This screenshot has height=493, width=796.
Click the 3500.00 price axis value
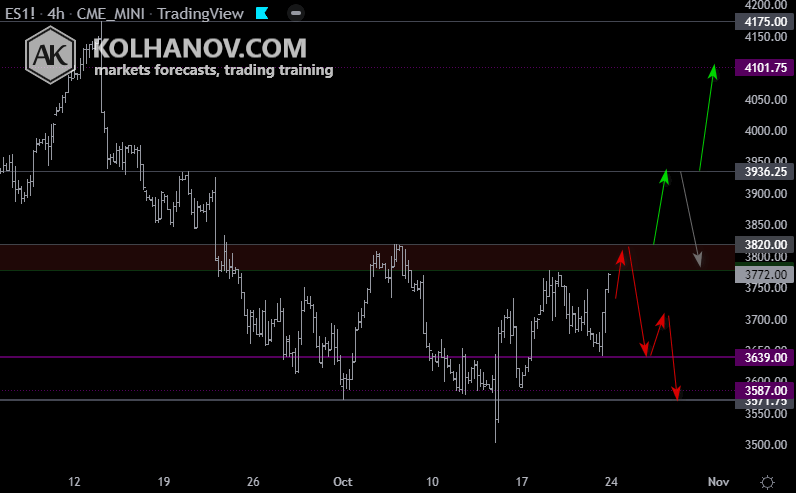(766, 445)
